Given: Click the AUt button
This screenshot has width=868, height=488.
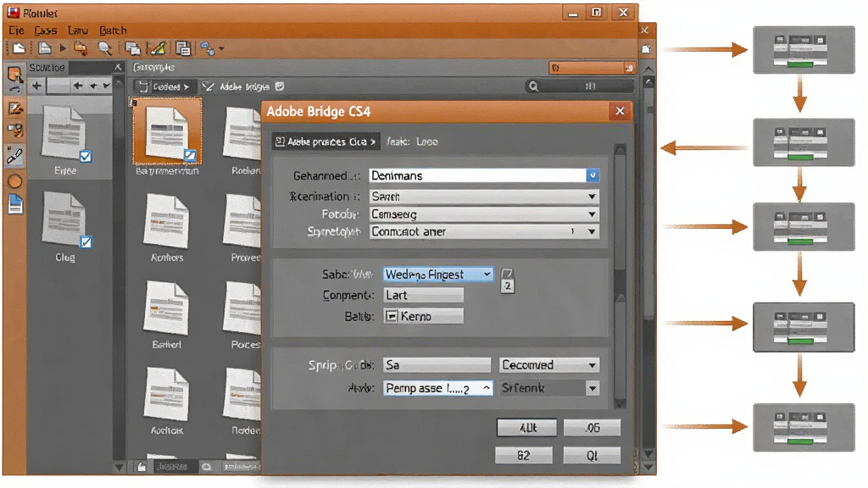Looking at the screenshot, I should pos(527,428).
